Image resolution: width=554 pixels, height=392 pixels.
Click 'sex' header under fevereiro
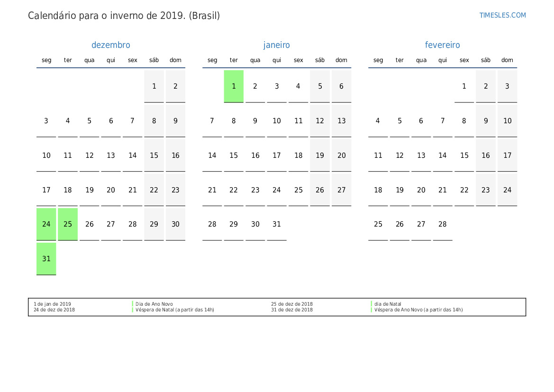coord(464,60)
